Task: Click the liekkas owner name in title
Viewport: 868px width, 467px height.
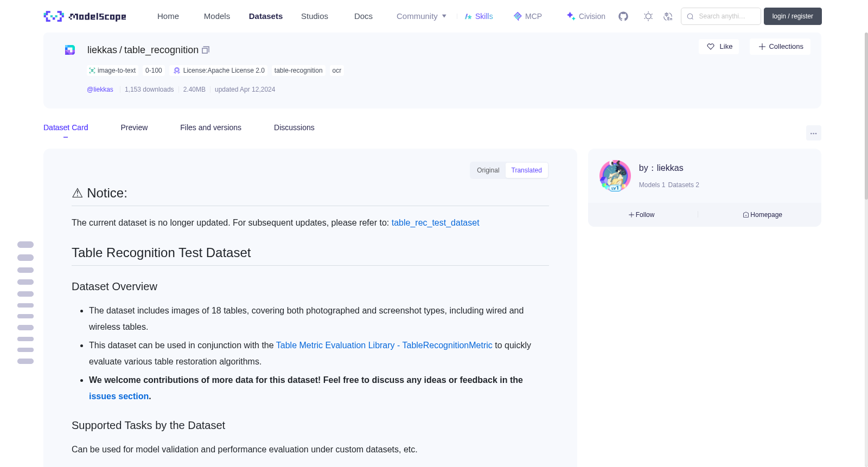Action: 102,50
